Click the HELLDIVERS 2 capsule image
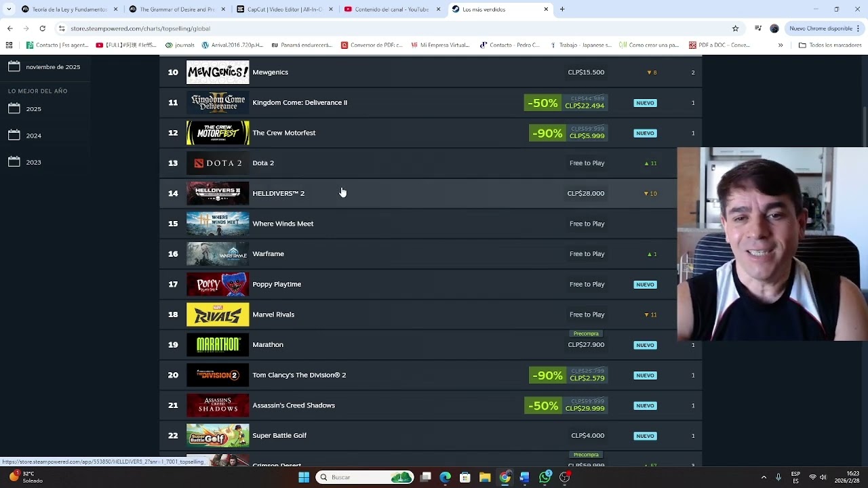This screenshot has height=488, width=868. tap(218, 193)
